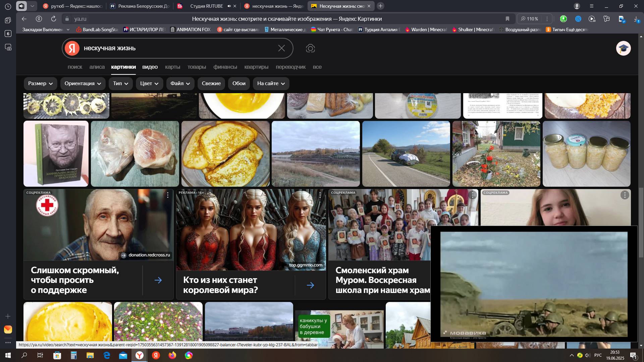Image resolution: width=644 pixels, height=362 pixels.
Task: Open new tab with plus icon
Action: (380, 6)
